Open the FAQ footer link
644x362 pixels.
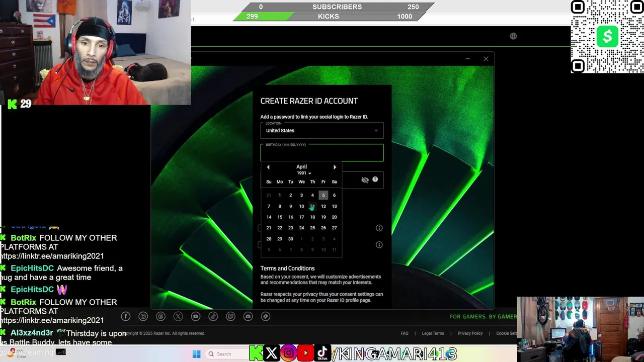tap(405, 333)
